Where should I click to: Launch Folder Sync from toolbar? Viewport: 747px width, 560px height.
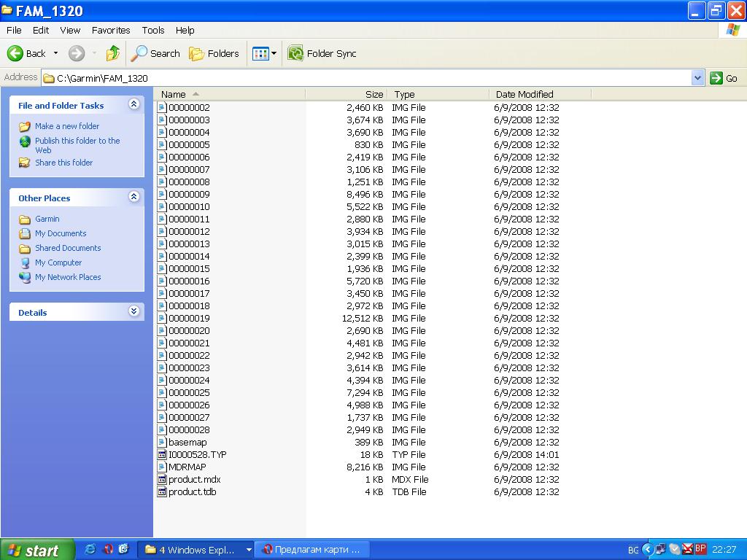(322, 53)
